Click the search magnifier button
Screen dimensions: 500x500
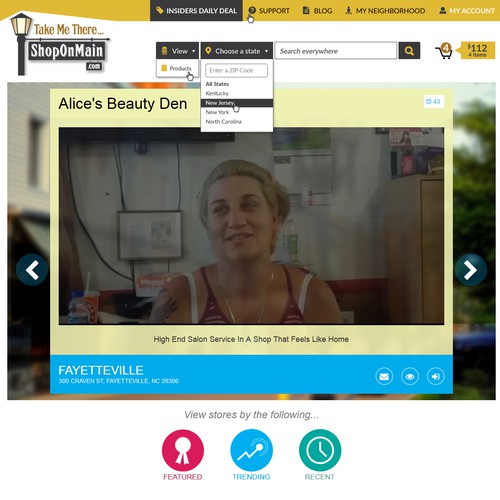(409, 51)
